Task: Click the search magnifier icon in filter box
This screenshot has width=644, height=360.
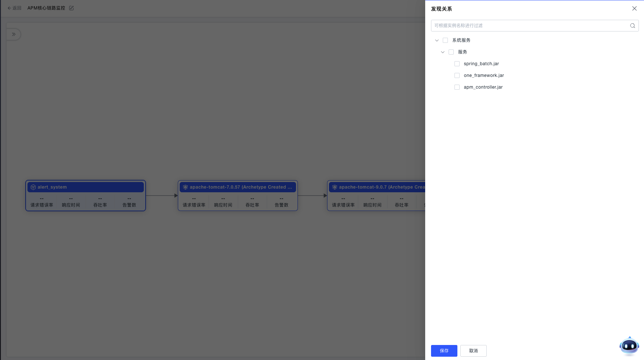Action: click(x=632, y=26)
